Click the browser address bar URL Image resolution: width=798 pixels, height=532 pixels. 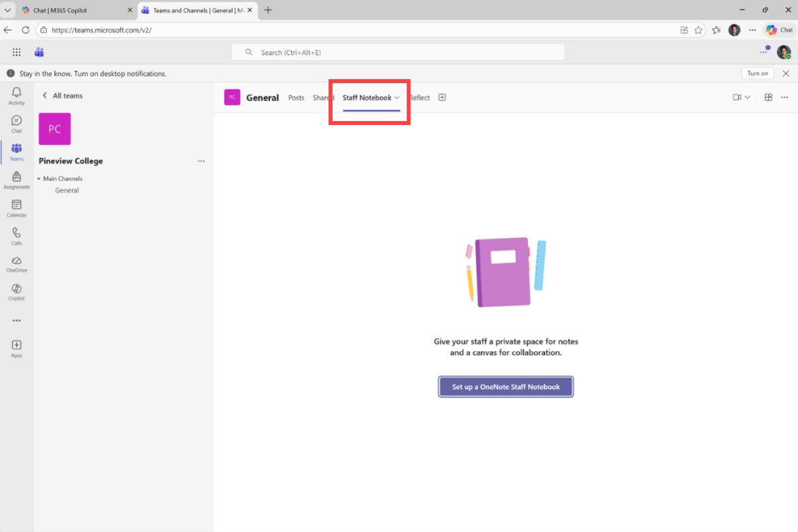[102, 30]
